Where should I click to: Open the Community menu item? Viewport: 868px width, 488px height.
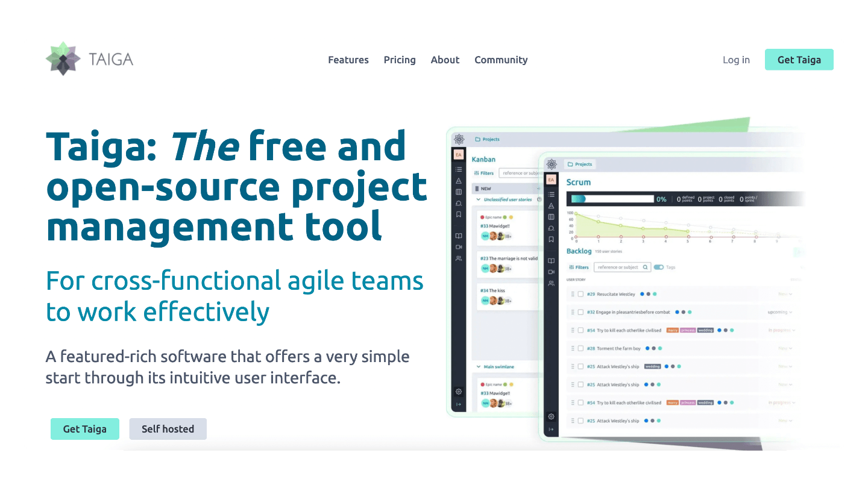coord(501,60)
